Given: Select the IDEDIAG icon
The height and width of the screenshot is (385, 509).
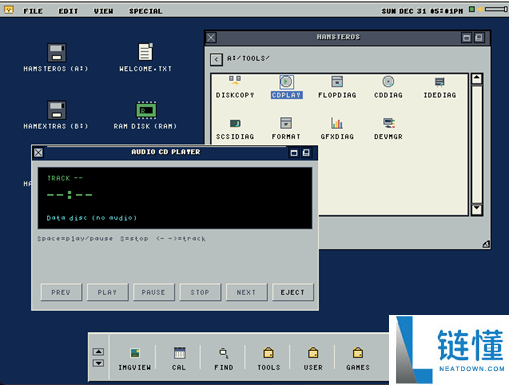Looking at the screenshot, I should tap(440, 82).
